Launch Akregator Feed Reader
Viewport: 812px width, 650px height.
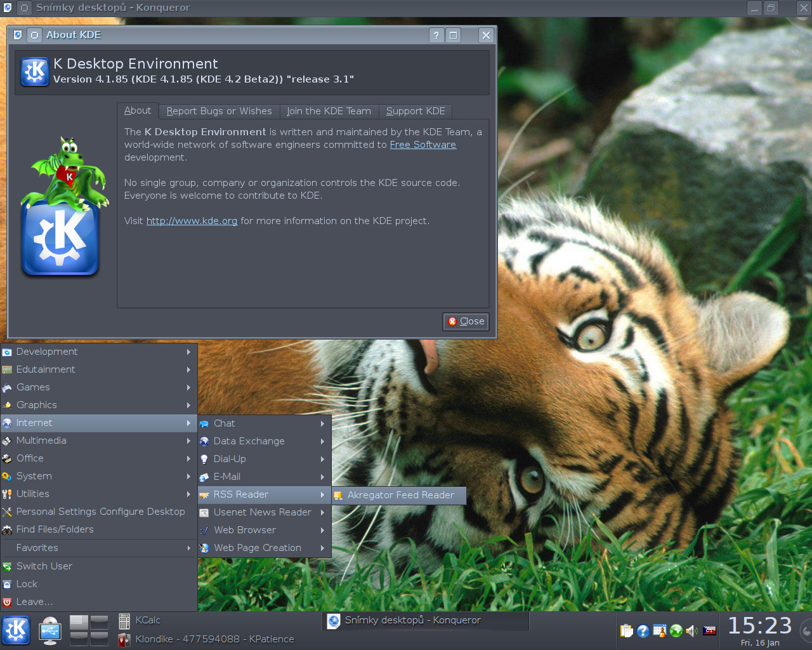399,495
